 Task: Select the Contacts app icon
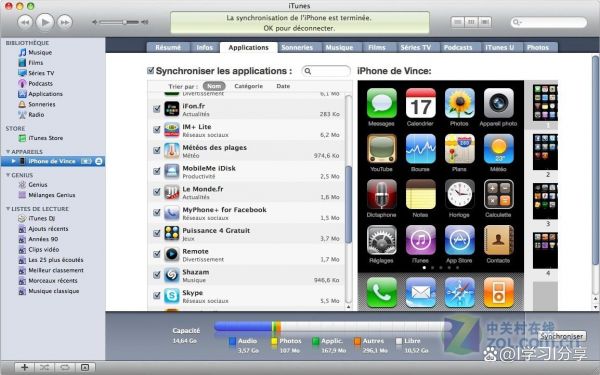coord(499,240)
